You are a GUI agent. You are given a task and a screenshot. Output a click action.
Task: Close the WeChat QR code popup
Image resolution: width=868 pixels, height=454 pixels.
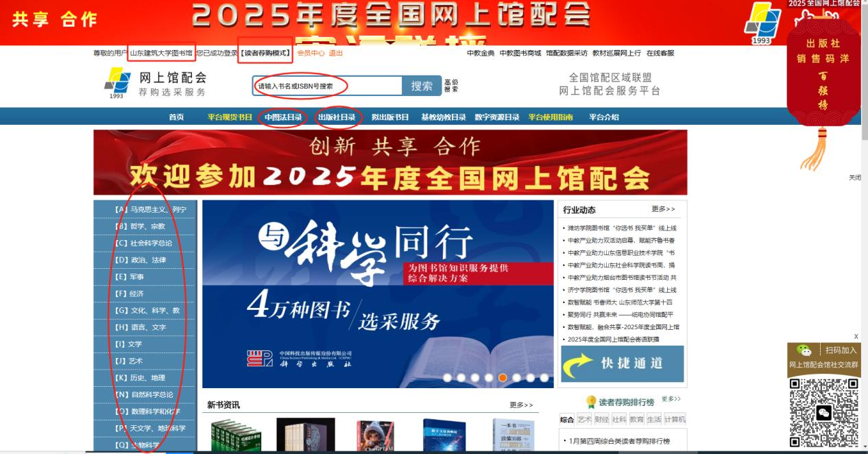[856, 336]
